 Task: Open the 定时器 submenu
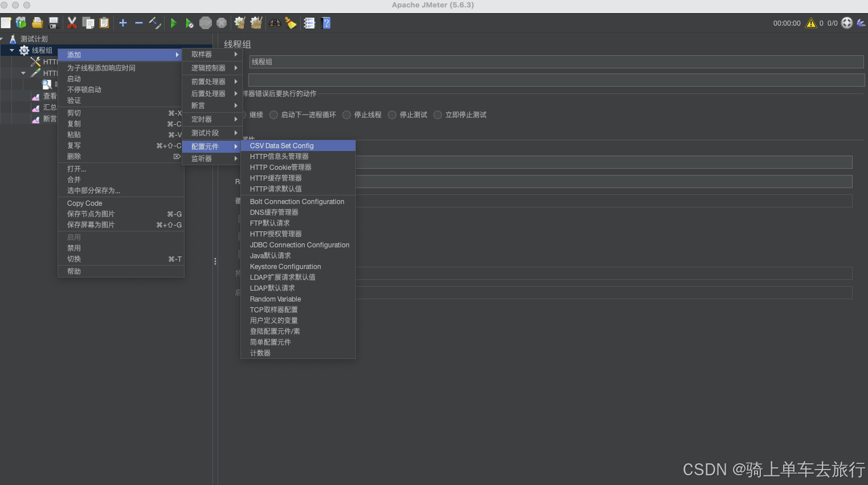pyautogui.click(x=212, y=119)
